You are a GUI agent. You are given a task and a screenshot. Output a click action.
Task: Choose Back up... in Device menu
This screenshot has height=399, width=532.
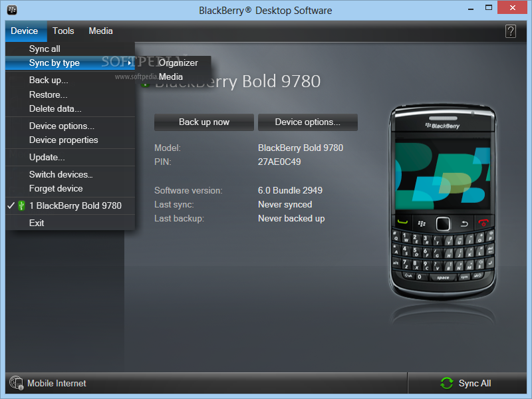click(x=70, y=80)
